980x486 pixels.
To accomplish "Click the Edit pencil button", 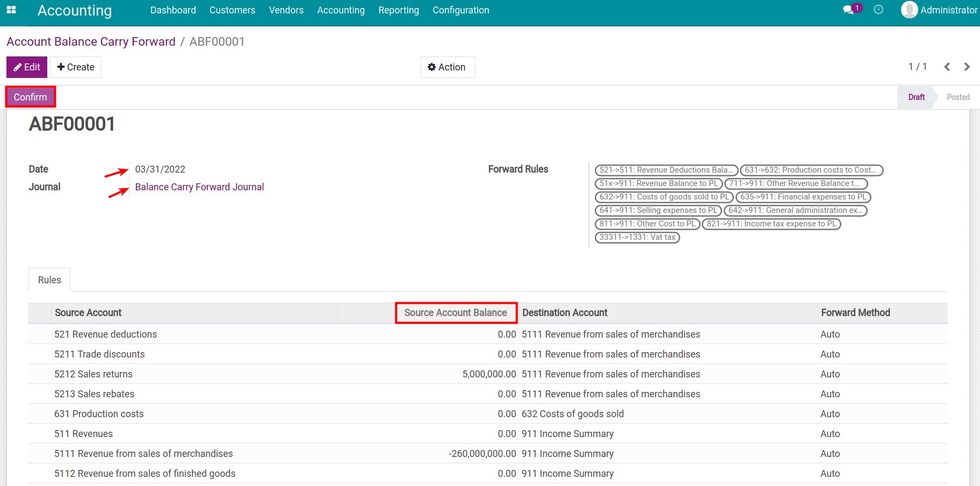I will pos(27,67).
